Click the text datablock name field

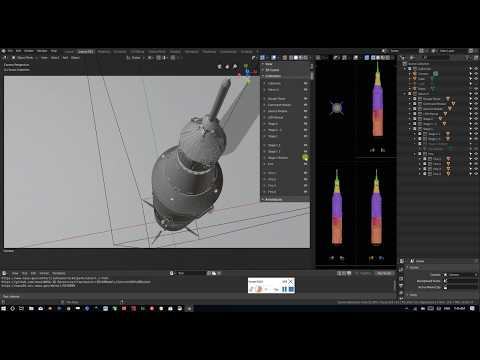pos(191,273)
